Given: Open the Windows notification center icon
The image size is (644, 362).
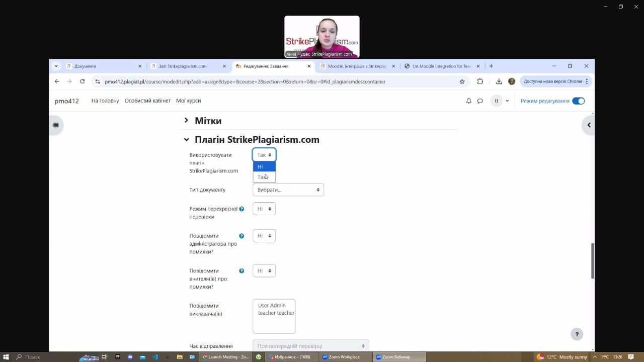Looking at the screenshot, I should click(631, 357).
